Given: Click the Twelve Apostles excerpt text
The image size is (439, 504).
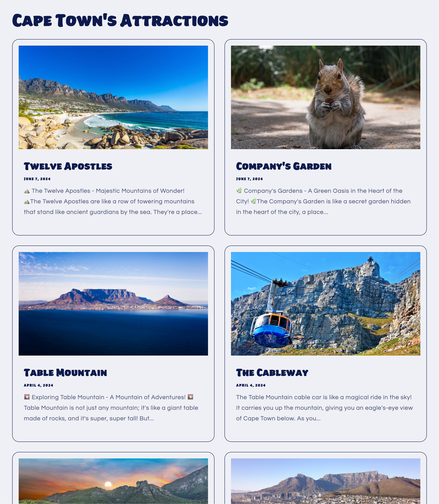Looking at the screenshot, I should (x=113, y=201).
